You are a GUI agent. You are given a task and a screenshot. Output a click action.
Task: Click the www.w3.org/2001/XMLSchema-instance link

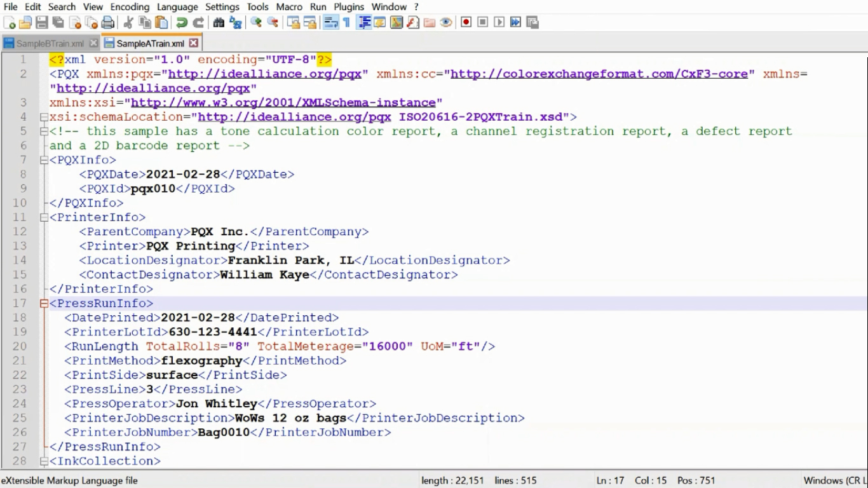[x=283, y=102]
